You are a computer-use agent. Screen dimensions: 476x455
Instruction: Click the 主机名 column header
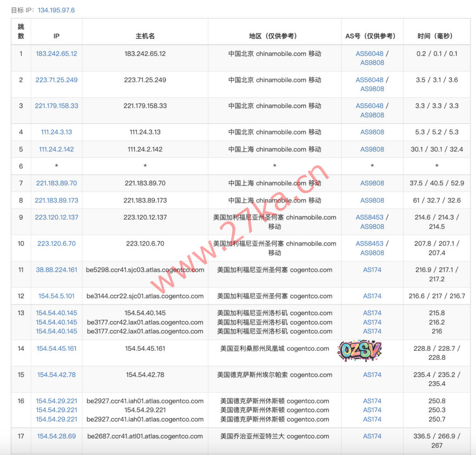coord(145,36)
